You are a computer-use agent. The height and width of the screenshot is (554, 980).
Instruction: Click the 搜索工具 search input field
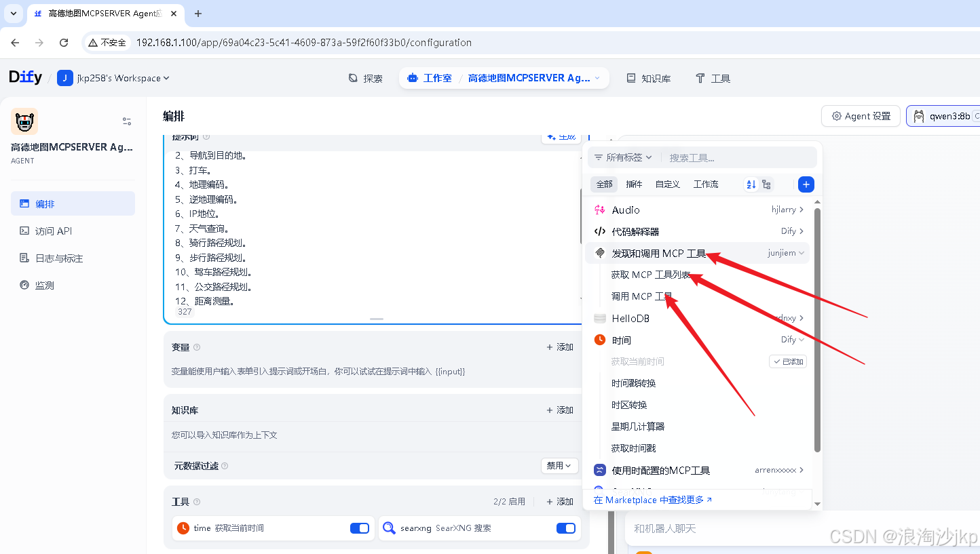[x=740, y=157]
